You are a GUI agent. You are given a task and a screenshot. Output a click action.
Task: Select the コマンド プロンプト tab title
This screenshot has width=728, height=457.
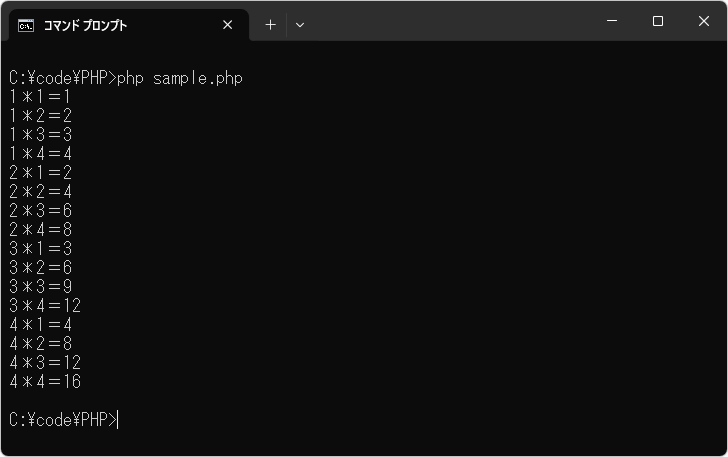(85, 25)
